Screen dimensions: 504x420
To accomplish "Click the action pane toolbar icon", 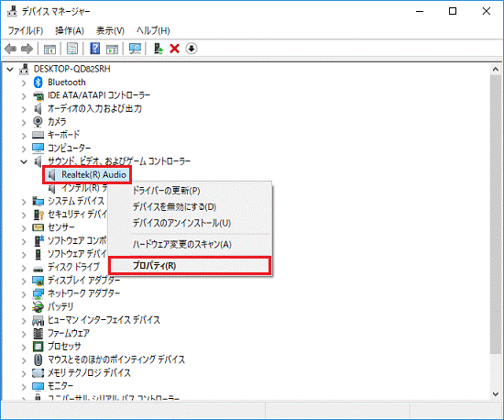I will [112, 49].
